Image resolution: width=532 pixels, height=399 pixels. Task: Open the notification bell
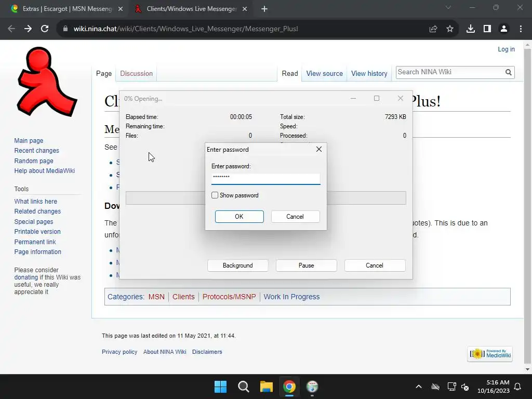[517, 387]
